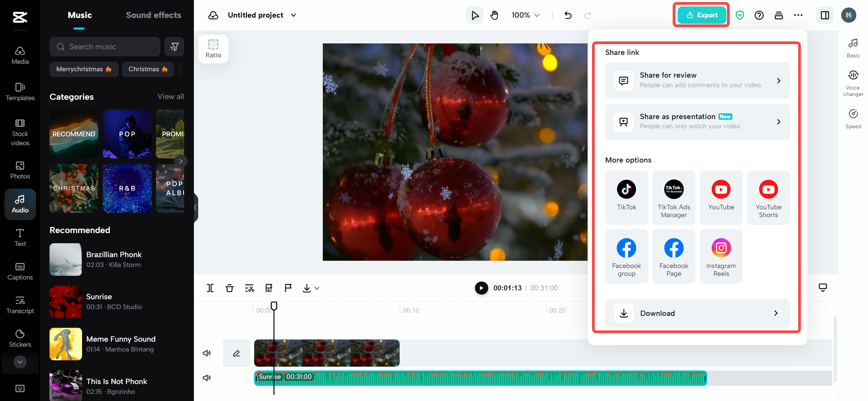Mute the video track

click(207, 353)
